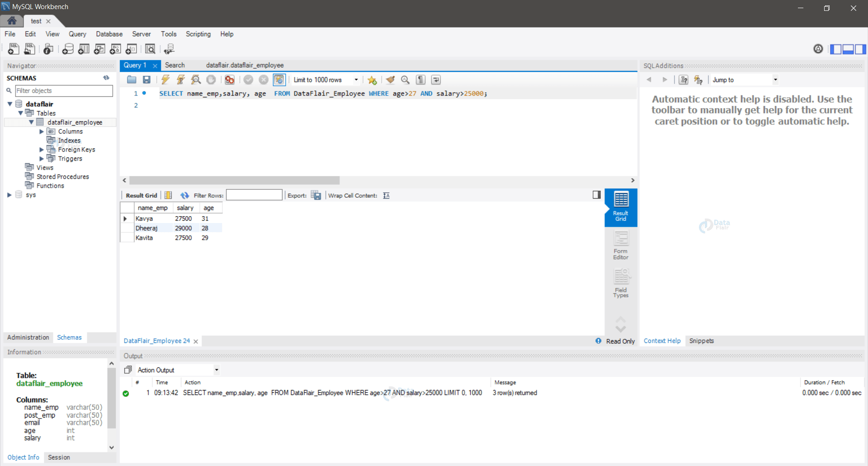The image size is (868, 466).
Task: Save the query as a snippet with the star icon
Action: point(372,80)
